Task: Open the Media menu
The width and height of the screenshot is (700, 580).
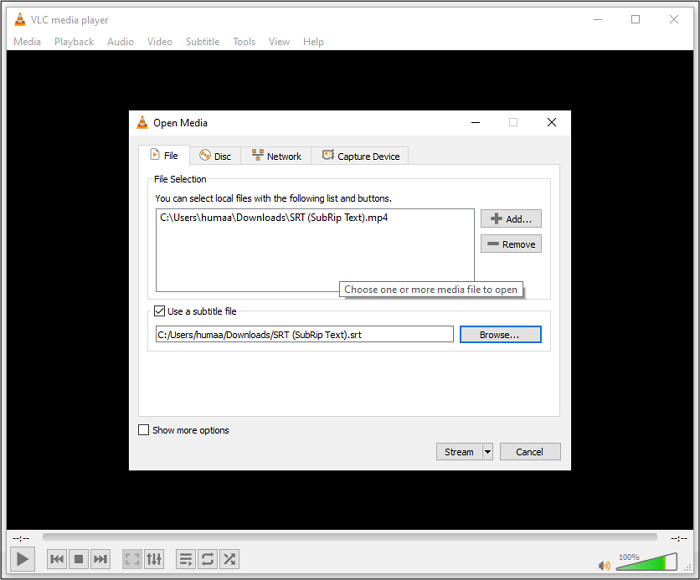Action: pyautogui.click(x=27, y=42)
